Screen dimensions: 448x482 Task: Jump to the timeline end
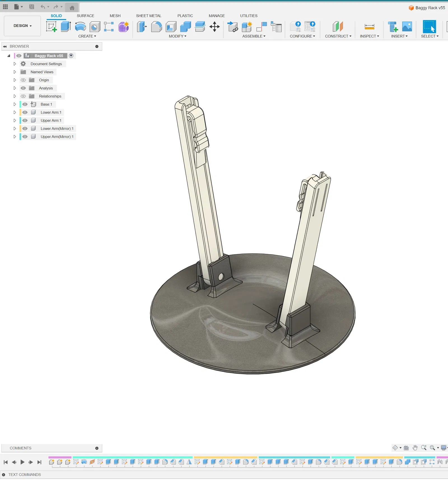39,462
